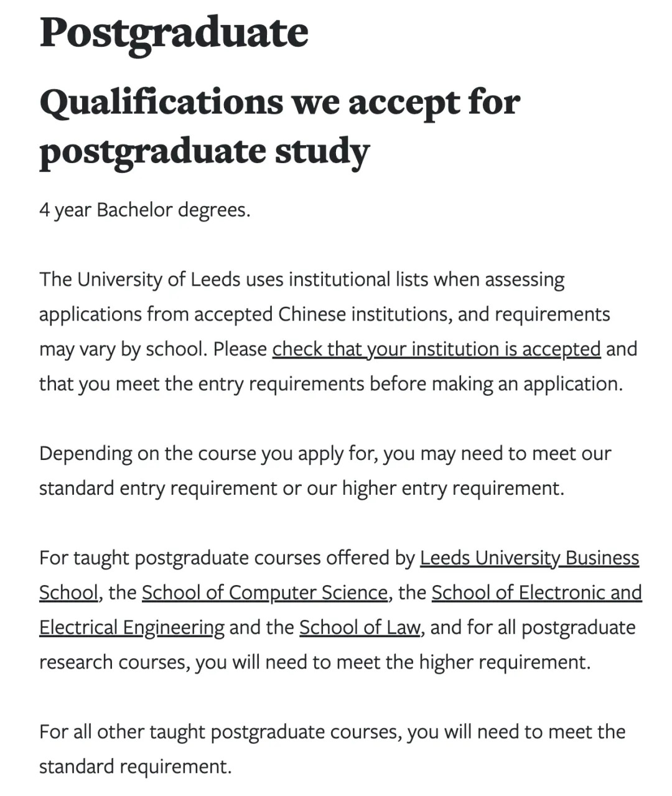Click the 'Qualifications we accept for' heading line
This screenshot has width=672, height=796.
(x=279, y=102)
